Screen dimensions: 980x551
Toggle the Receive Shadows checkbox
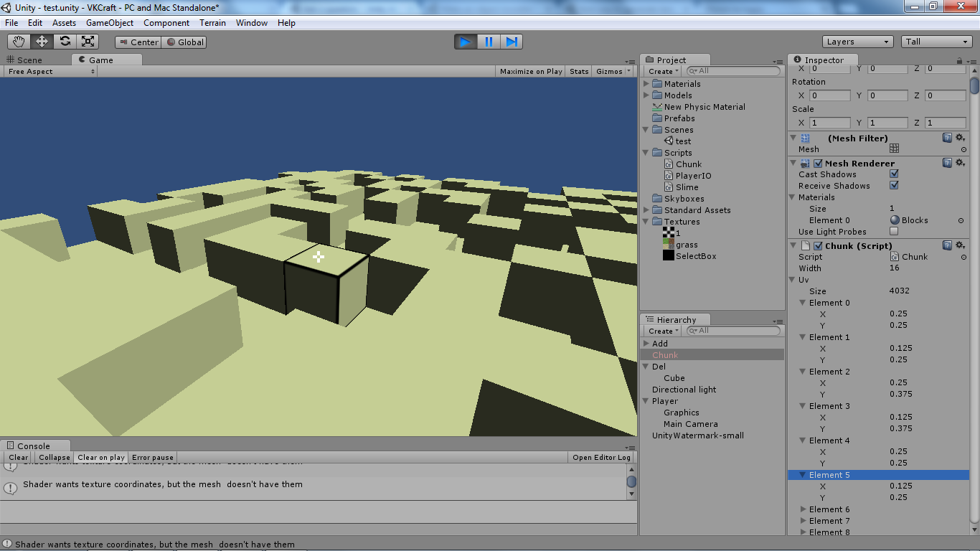pyautogui.click(x=894, y=185)
